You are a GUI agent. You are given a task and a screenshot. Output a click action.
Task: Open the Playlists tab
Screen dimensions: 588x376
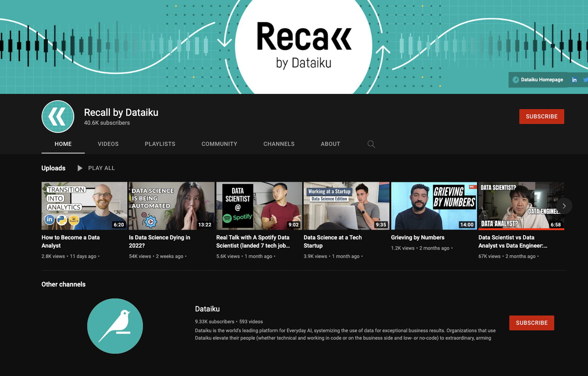(160, 144)
